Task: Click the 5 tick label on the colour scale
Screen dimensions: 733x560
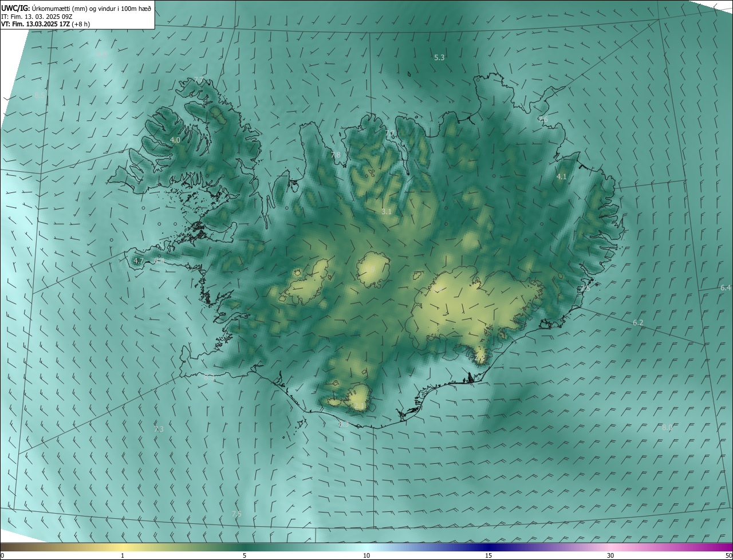Action: click(245, 555)
